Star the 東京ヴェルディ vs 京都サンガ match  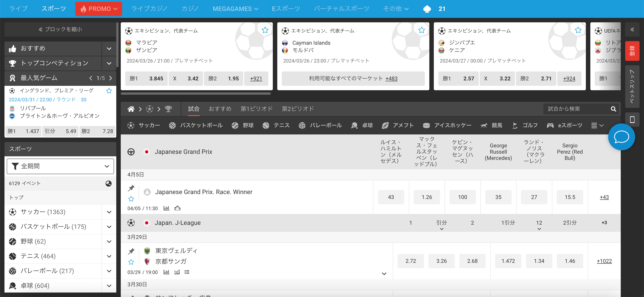tap(131, 262)
